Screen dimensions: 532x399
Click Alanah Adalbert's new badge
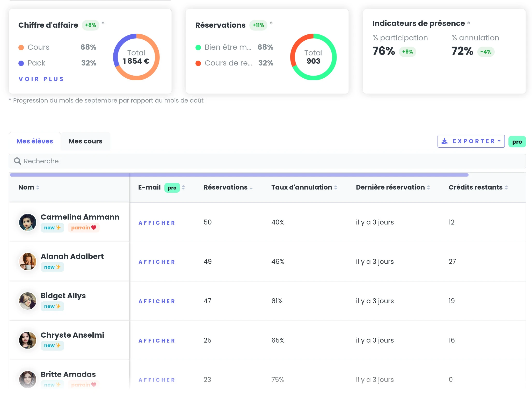52,267
